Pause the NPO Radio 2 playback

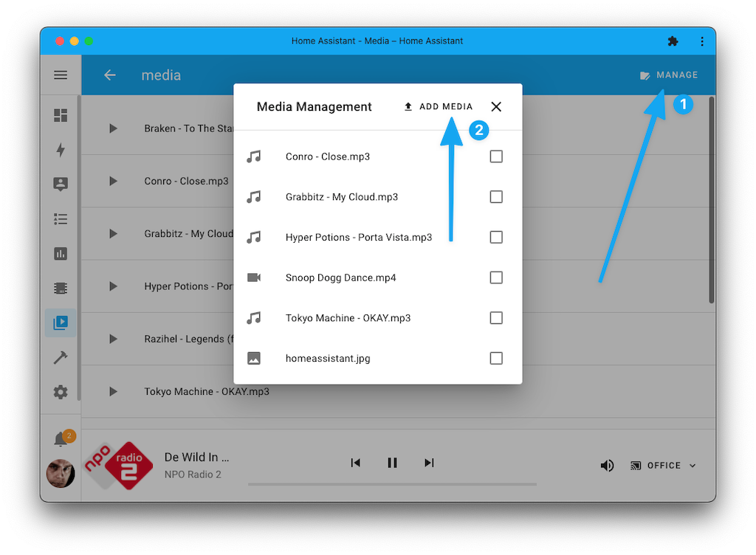click(x=392, y=463)
